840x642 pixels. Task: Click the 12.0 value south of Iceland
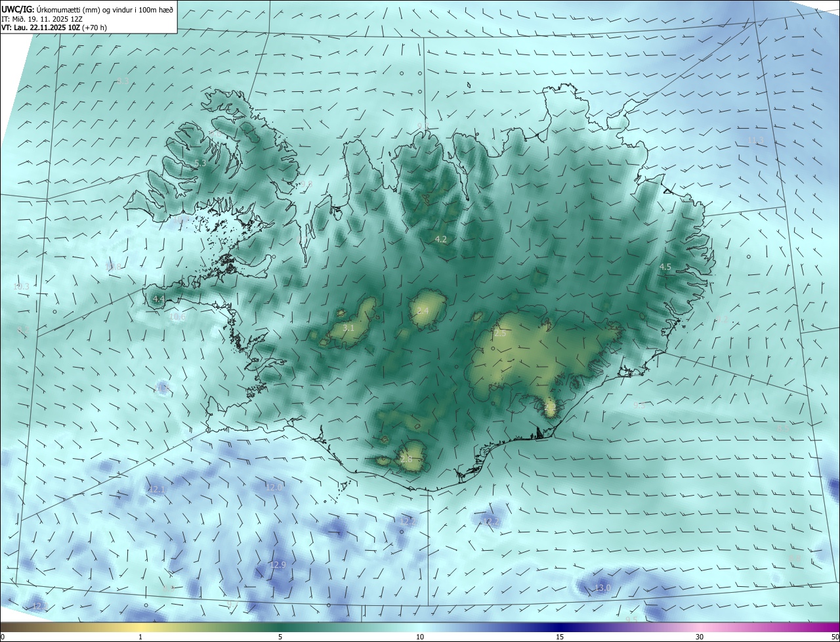coord(274,487)
